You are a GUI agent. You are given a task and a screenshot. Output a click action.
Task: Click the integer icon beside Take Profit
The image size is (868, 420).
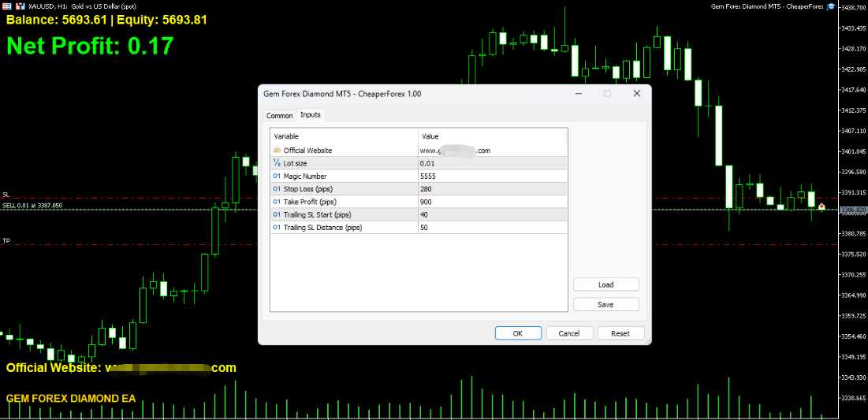pyautogui.click(x=277, y=202)
